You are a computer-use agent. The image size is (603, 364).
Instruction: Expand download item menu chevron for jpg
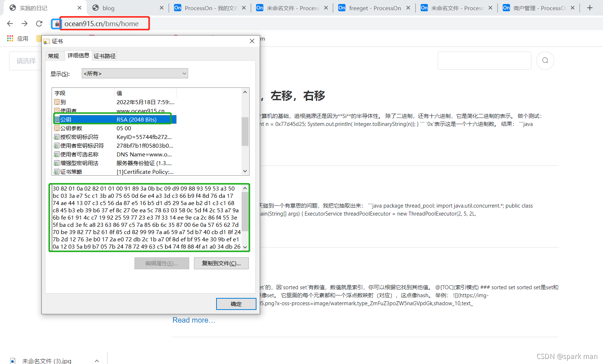point(97,361)
